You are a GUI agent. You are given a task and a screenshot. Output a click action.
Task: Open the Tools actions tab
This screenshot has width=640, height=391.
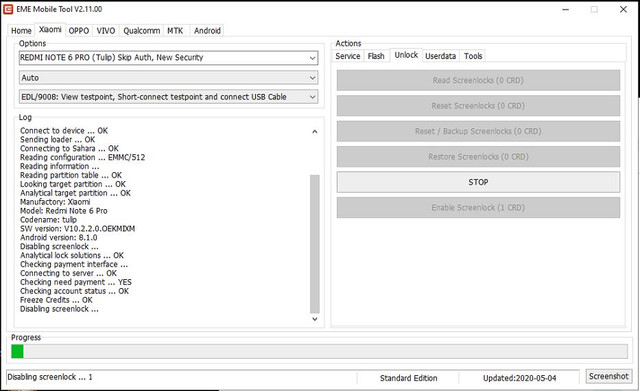473,56
